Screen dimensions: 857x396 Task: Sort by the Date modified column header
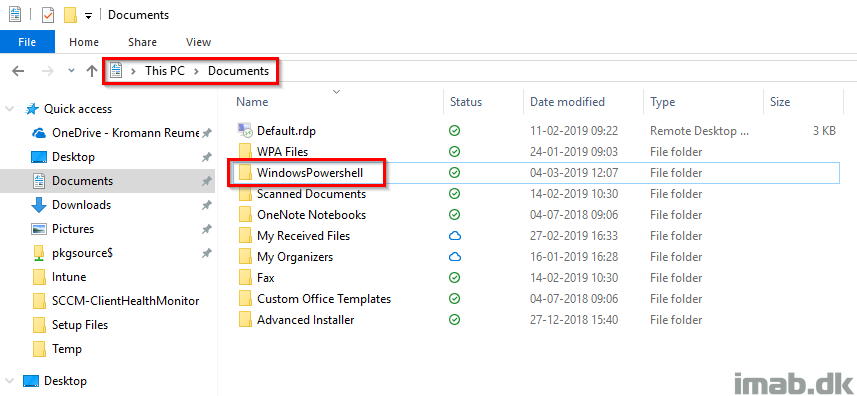pyautogui.click(x=567, y=102)
